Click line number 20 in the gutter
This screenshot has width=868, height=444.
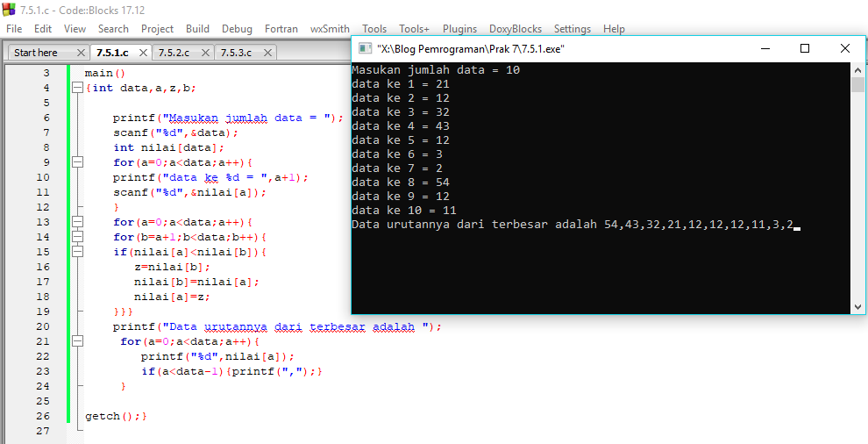coord(43,326)
